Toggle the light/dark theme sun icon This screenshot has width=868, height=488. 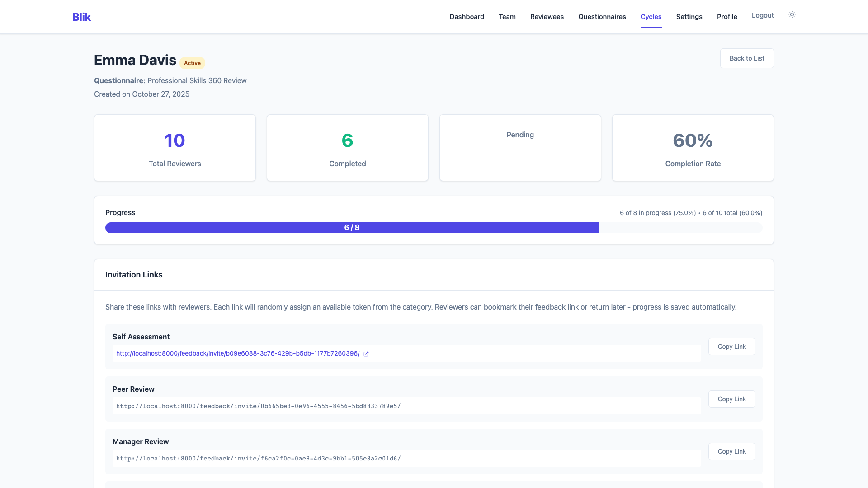click(x=792, y=14)
